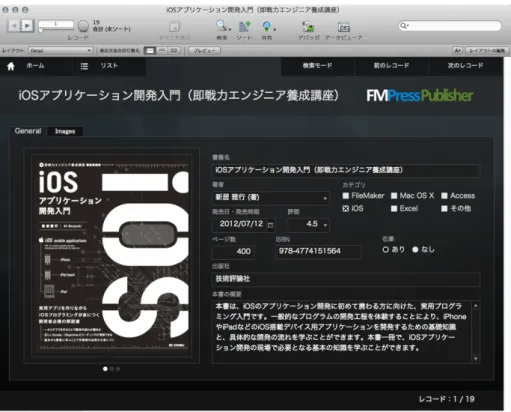
Task: Click the Show All records icon
Action: tap(174, 26)
